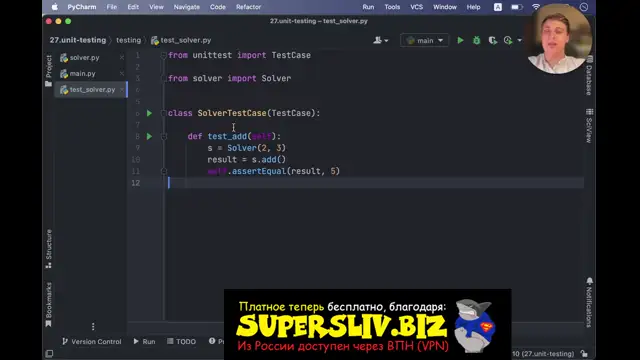Open the Run menu in menu bar
Screen dimensions: 640x360
pos(368,7)
